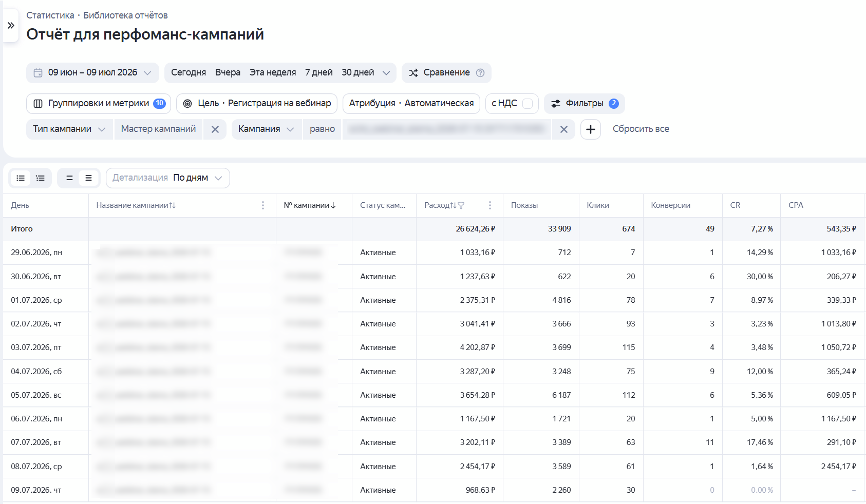Viewport: 866px width, 504px height.
Task: Click CPA value 2 454,17 ₽
Action: pos(838,467)
